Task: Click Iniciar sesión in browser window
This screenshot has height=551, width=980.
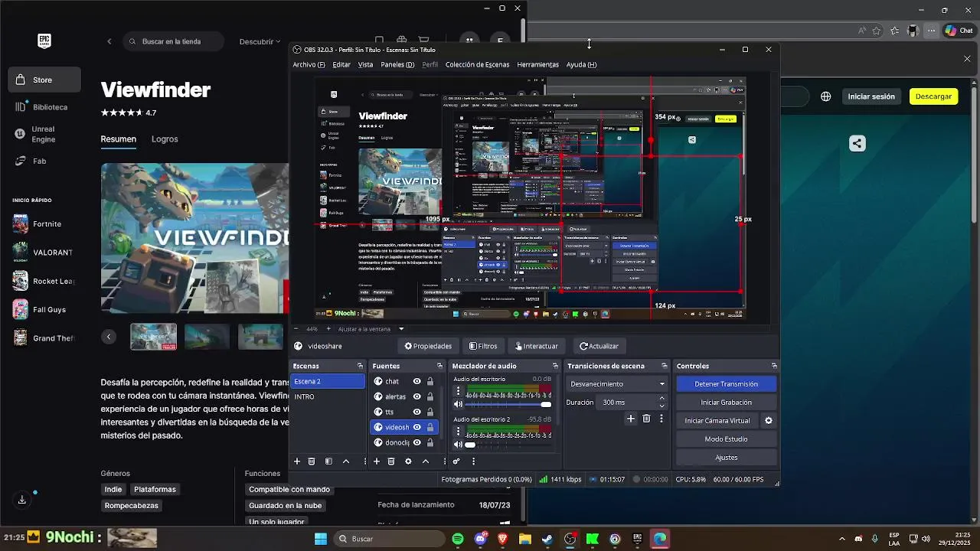Action: coord(871,96)
